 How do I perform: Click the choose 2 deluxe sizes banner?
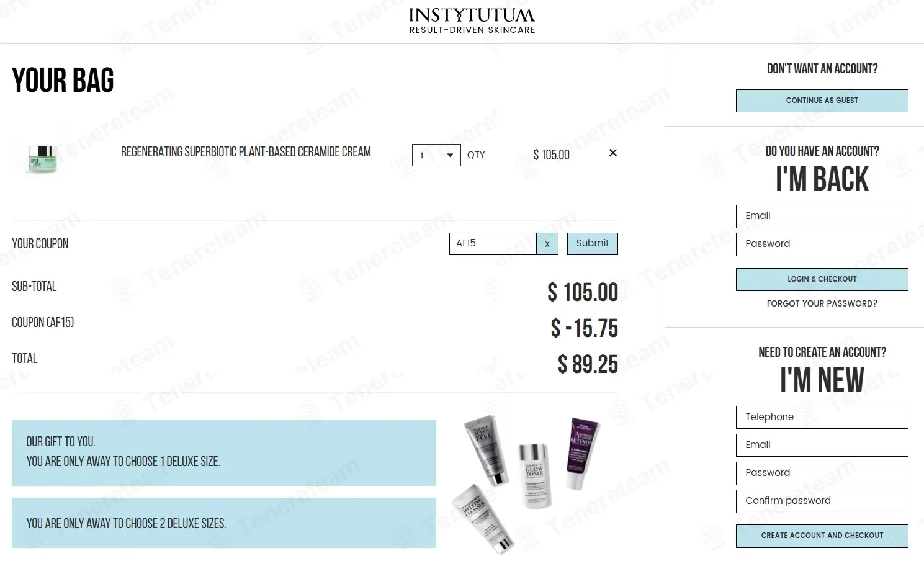[223, 523]
